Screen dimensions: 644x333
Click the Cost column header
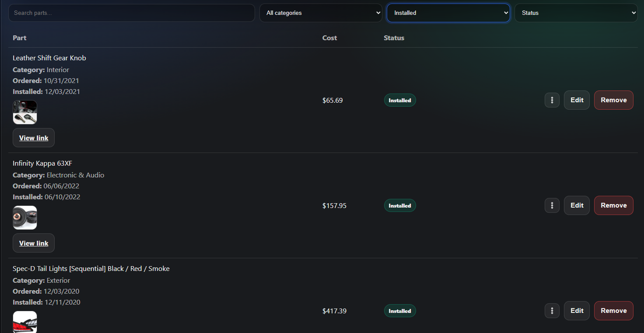(x=329, y=38)
